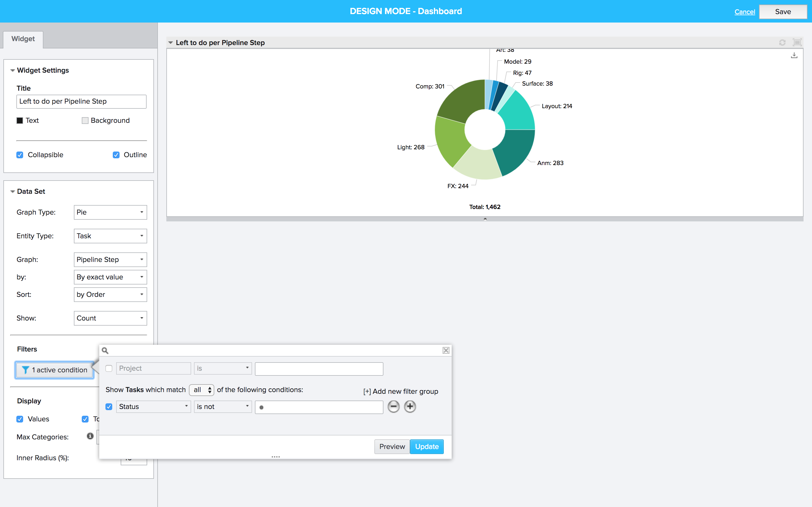Download the chart using the download icon
The width and height of the screenshot is (812, 507).
point(794,55)
